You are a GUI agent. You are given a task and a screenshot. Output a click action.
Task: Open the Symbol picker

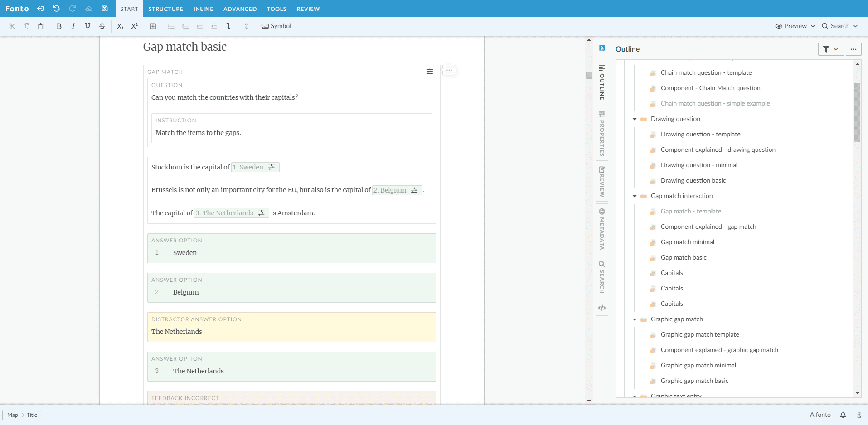[x=276, y=26]
